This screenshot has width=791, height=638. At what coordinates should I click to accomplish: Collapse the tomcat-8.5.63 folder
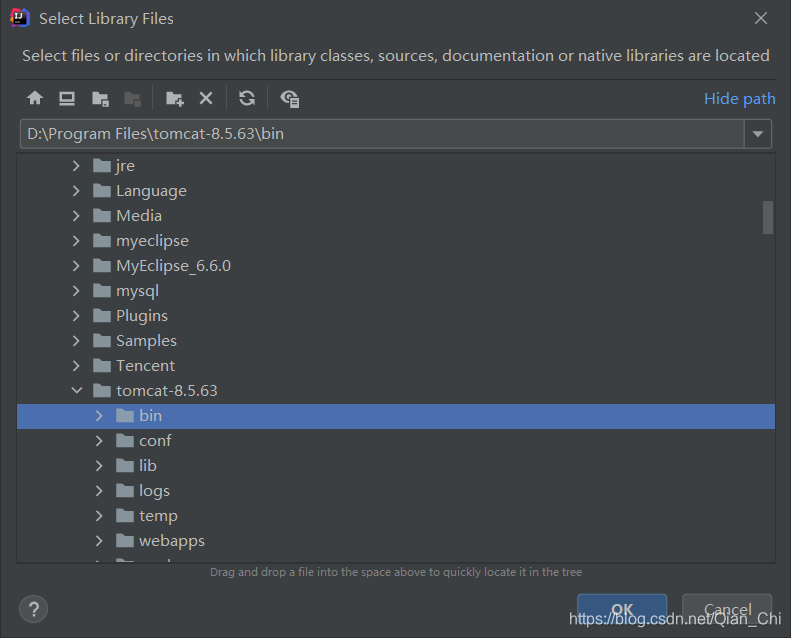(77, 390)
